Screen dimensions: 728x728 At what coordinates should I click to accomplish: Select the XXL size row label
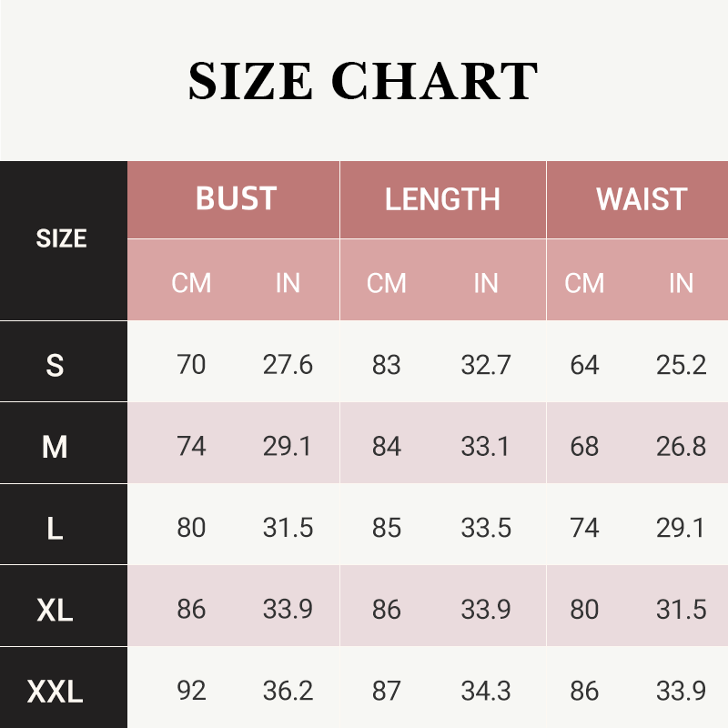(56, 692)
